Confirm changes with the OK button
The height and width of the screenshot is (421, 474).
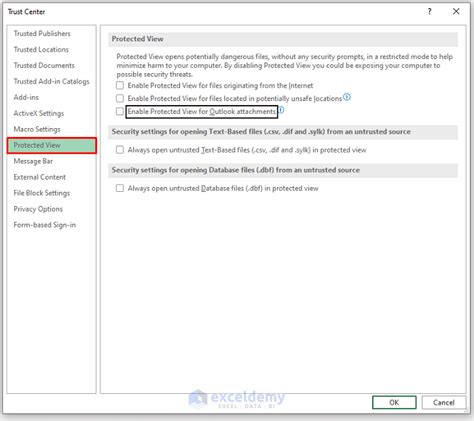[394, 402]
